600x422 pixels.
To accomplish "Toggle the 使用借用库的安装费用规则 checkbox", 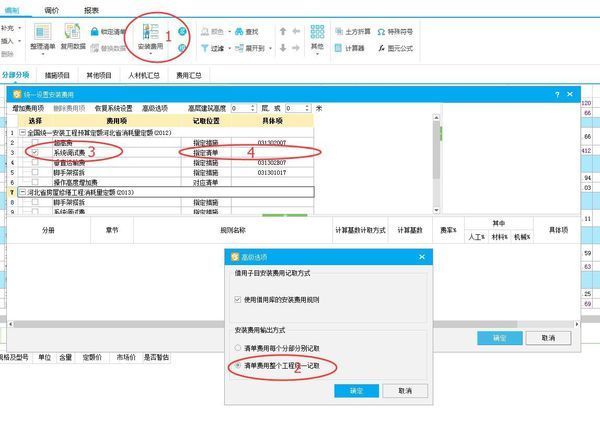I will 238,300.
